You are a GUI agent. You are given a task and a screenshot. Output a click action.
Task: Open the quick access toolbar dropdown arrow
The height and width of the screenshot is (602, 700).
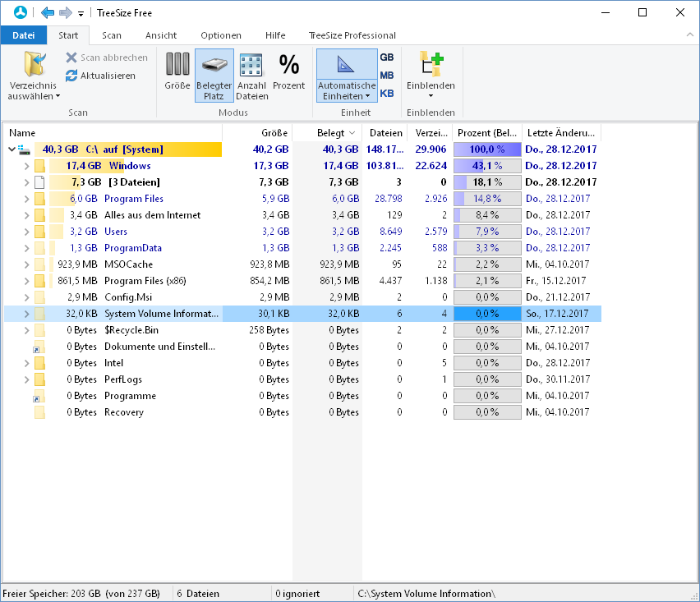pyautogui.click(x=81, y=13)
